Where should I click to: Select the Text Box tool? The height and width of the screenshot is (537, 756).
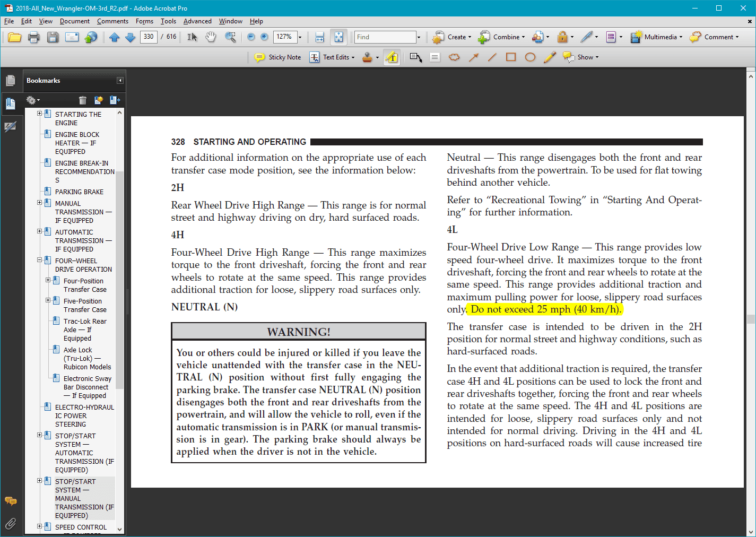coord(435,57)
